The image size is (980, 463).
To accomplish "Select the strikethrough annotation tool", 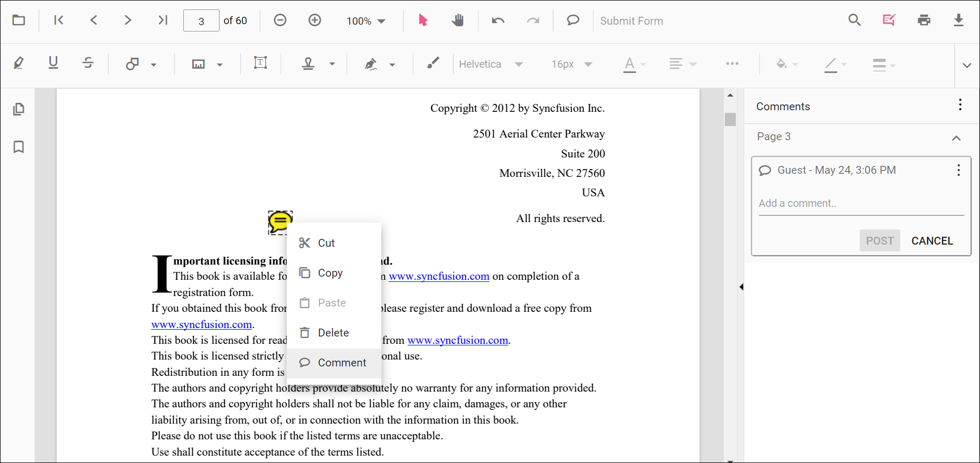I will pyautogui.click(x=88, y=64).
